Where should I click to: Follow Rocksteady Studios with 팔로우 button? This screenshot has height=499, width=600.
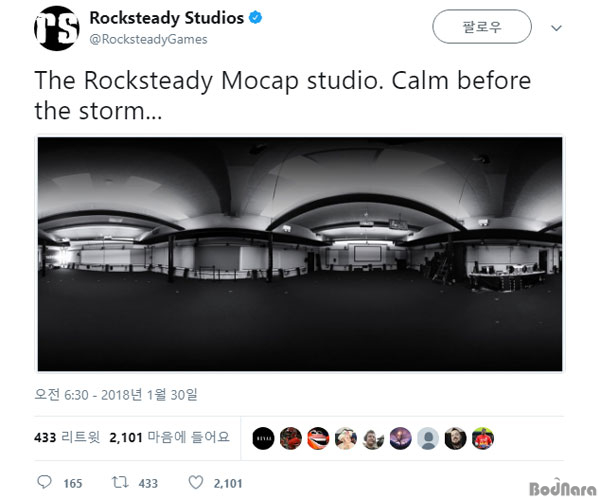pyautogui.click(x=482, y=27)
